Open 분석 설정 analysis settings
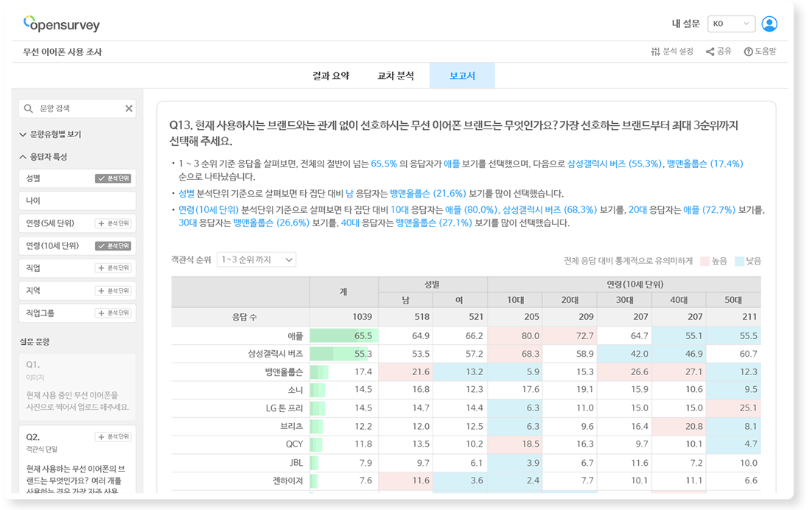Image resolution: width=812 pixels, height=510 pixels. click(672, 52)
